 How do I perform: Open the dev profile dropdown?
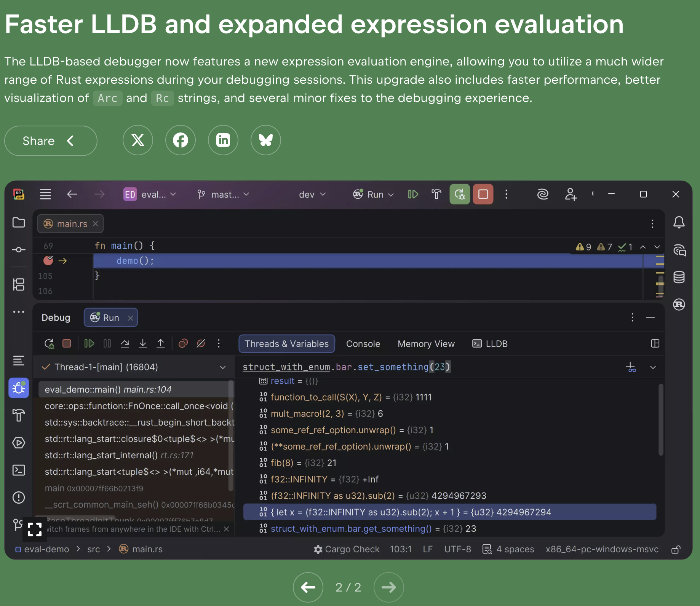(312, 195)
